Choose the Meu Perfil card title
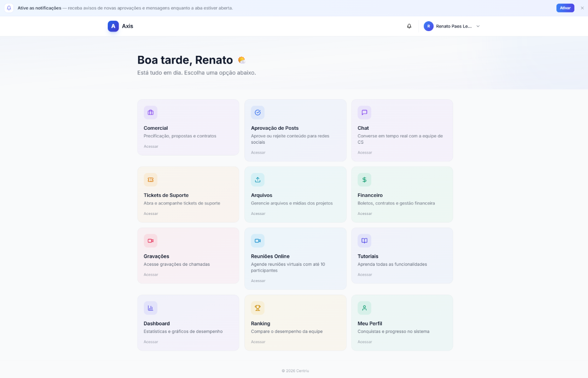Viewport: 588px width, 378px height. (x=370, y=323)
